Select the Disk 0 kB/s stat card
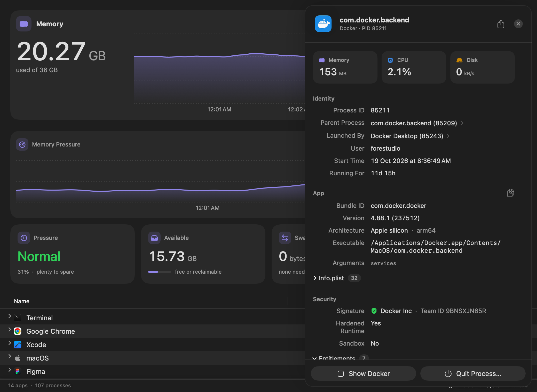This screenshot has width=537, height=392. tap(482, 67)
